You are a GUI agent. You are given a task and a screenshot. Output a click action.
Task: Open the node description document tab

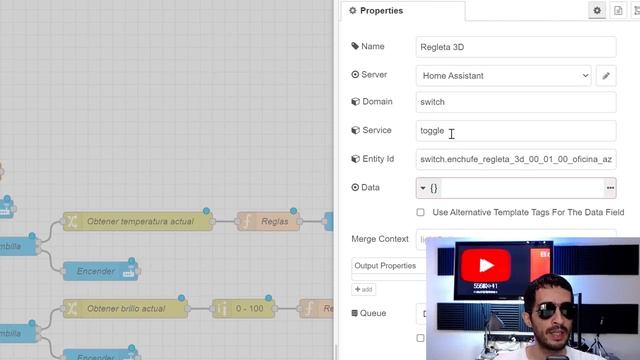[x=618, y=10]
